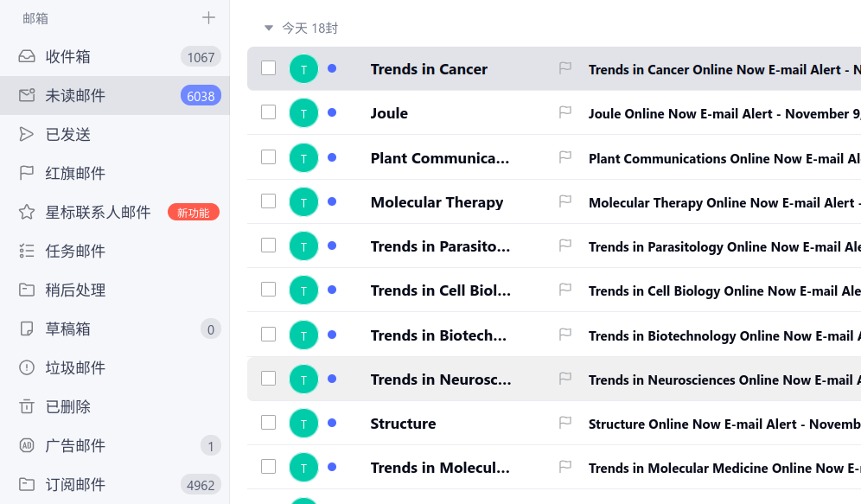Check the Plant Communications email checkbox
This screenshot has height=504, width=861.
269,157
